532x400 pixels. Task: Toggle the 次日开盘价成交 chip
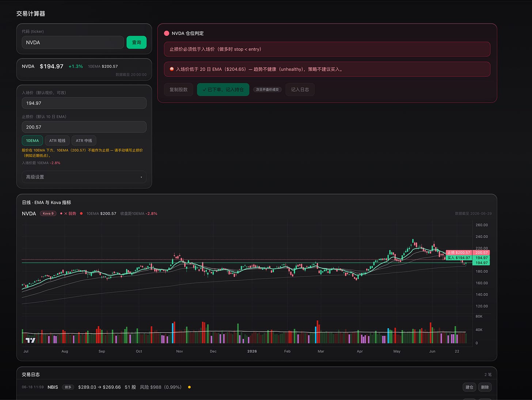pyautogui.click(x=267, y=90)
